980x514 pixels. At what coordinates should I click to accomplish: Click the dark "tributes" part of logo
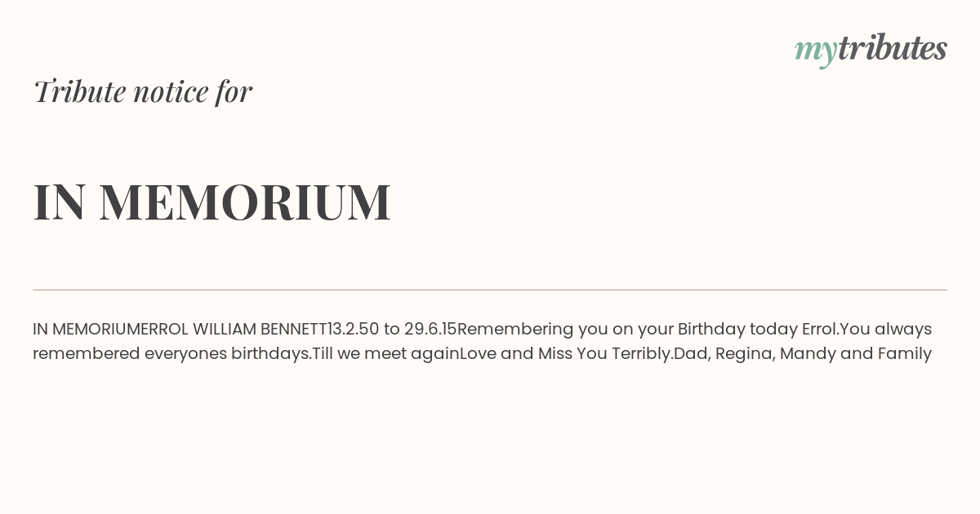click(x=892, y=47)
